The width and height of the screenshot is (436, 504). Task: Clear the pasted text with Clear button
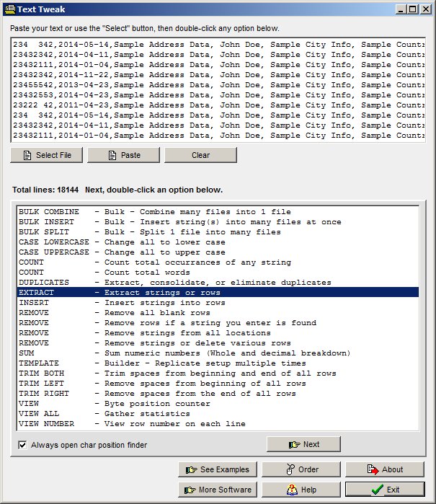(x=200, y=155)
